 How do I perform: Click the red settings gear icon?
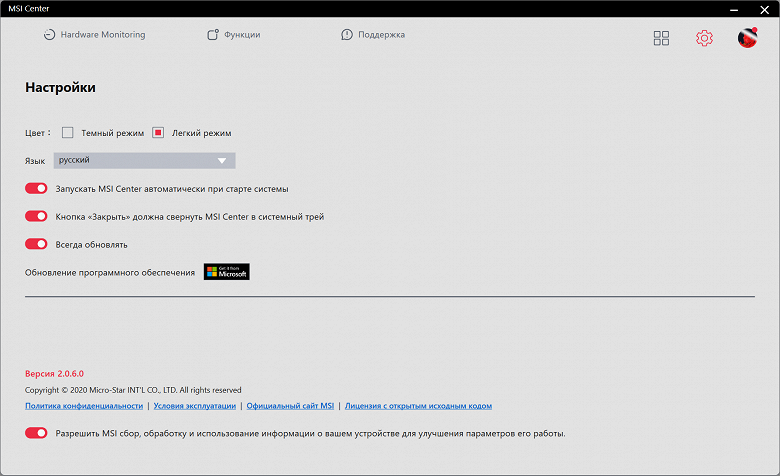704,38
